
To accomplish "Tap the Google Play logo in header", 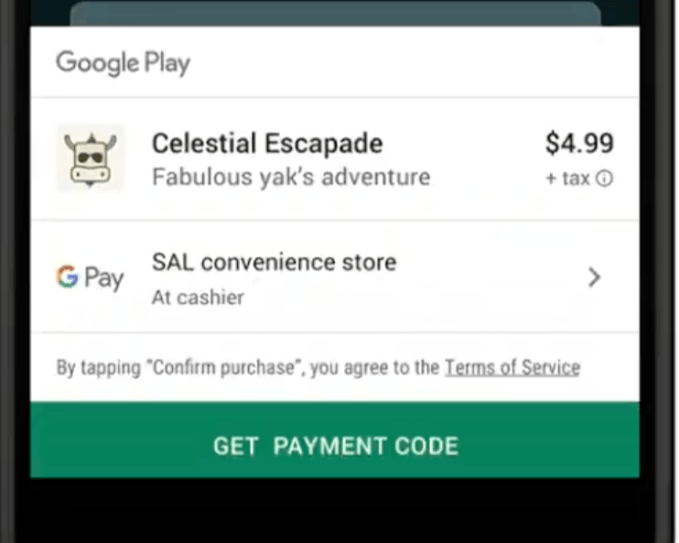I will point(123,63).
